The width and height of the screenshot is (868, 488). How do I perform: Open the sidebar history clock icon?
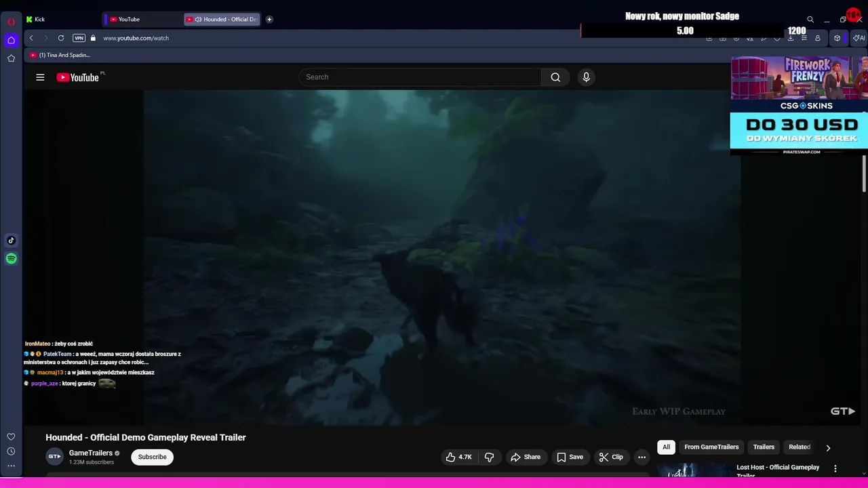11,451
